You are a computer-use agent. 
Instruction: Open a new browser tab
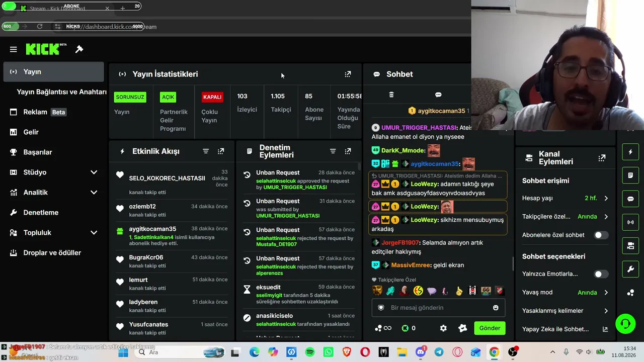coord(123,9)
